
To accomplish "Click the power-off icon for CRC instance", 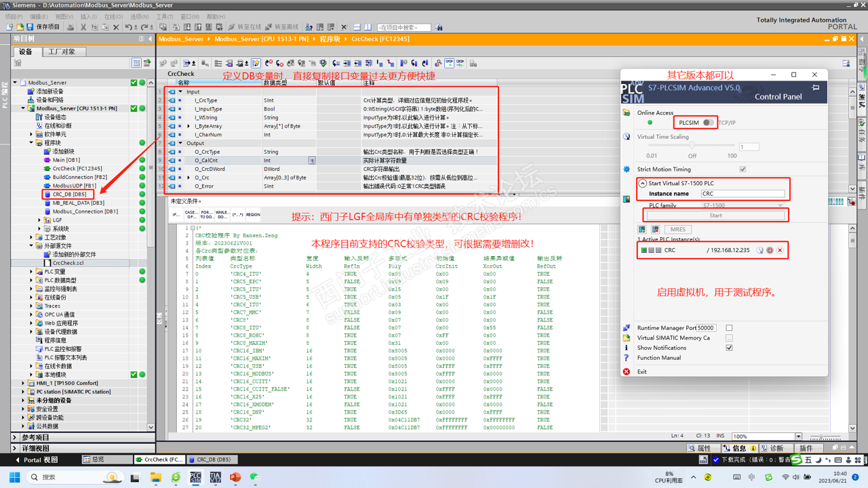I will 770,250.
